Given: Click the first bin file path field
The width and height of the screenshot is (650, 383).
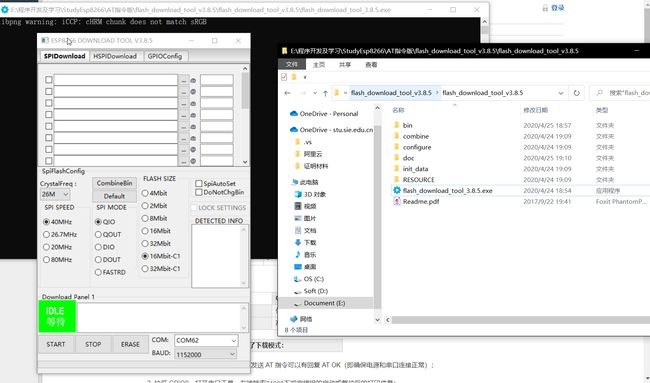Looking at the screenshot, I should [x=116, y=80].
